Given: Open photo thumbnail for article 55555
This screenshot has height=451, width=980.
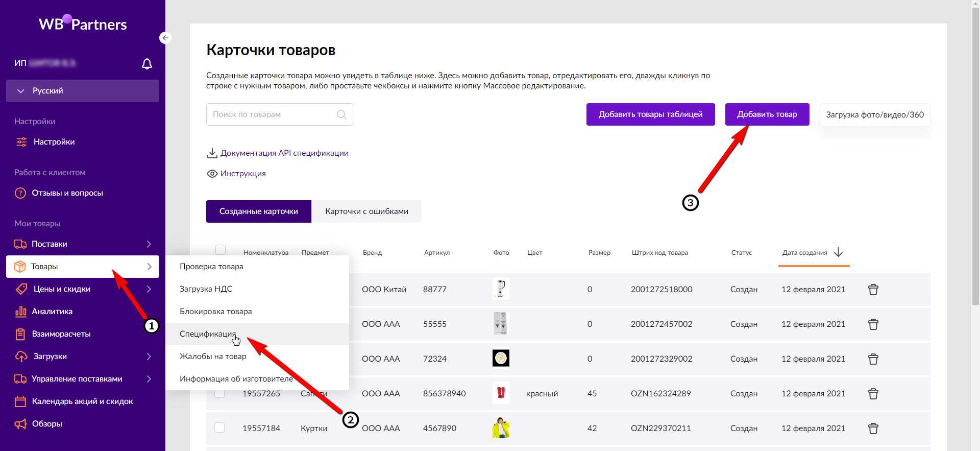Looking at the screenshot, I should click(501, 324).
